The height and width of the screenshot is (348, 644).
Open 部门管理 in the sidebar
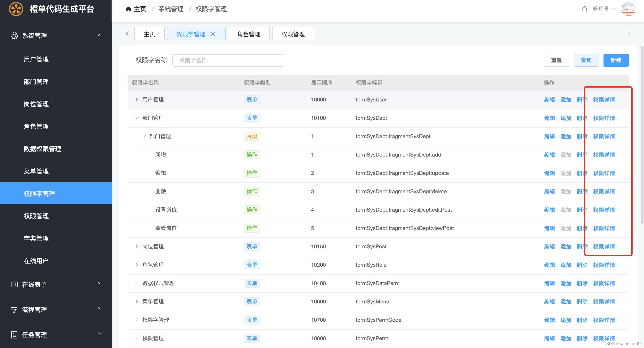tap(56, 82)
